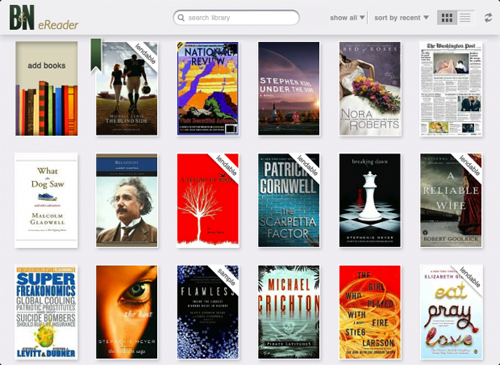Click lendable ribbon on Eat Pray Love

pos(470,277)
